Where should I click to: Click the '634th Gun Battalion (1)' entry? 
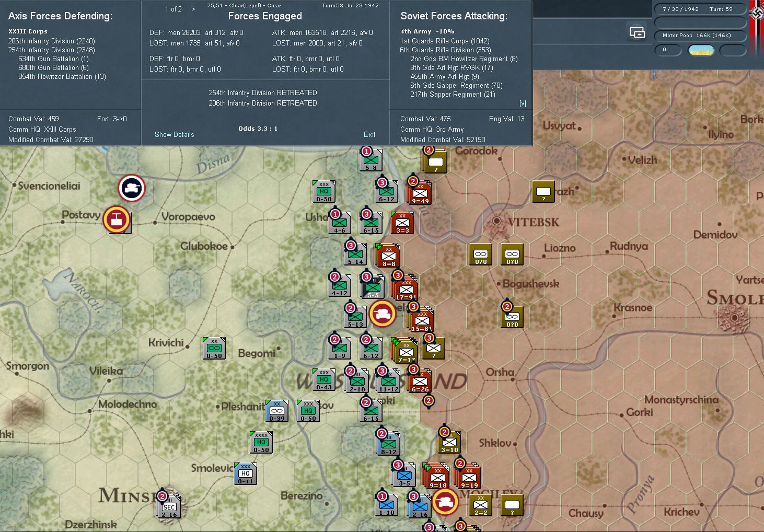click(x=53, y=59)
